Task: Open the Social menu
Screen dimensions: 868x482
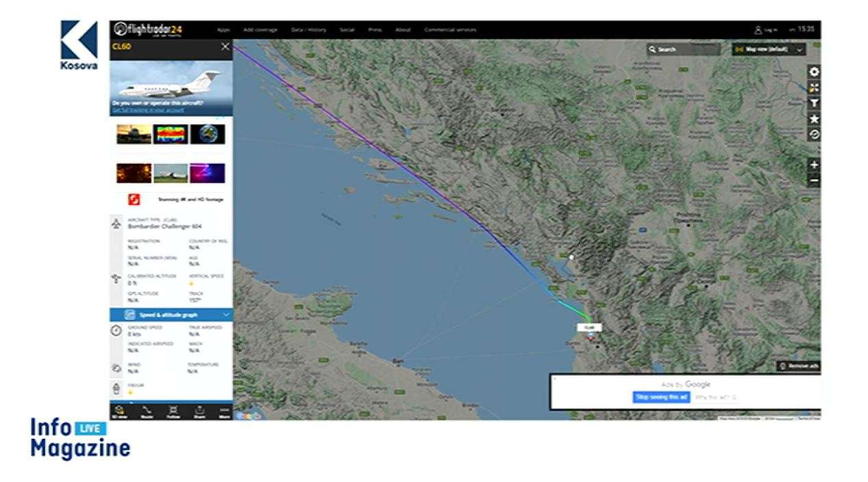Action: click(x=347, y=30)
